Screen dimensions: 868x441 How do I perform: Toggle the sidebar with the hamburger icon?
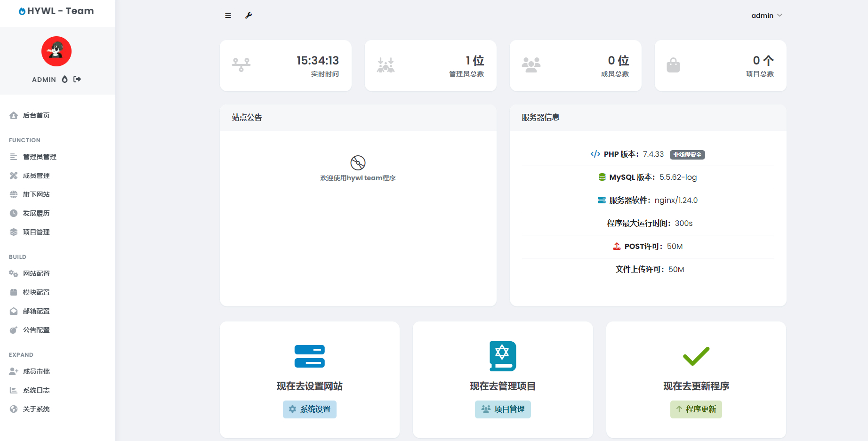228,15
